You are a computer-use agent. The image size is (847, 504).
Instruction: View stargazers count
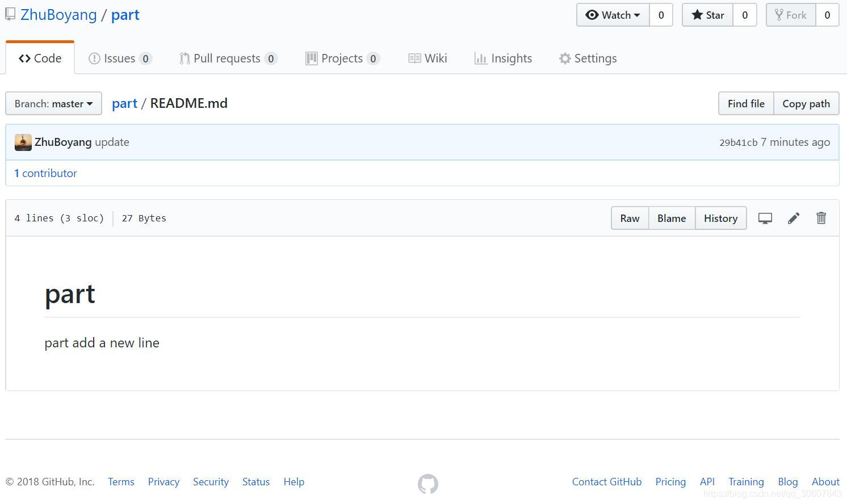coord(745,15)
